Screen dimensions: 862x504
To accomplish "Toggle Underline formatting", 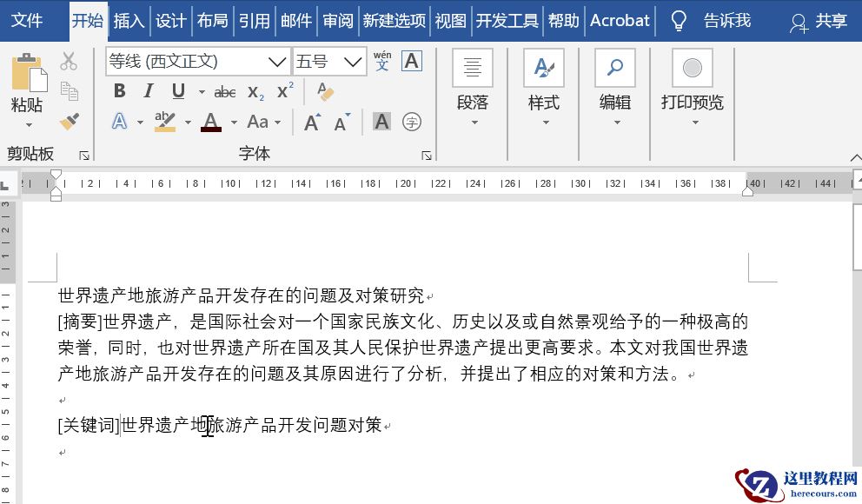I will (x=178, y=90).
